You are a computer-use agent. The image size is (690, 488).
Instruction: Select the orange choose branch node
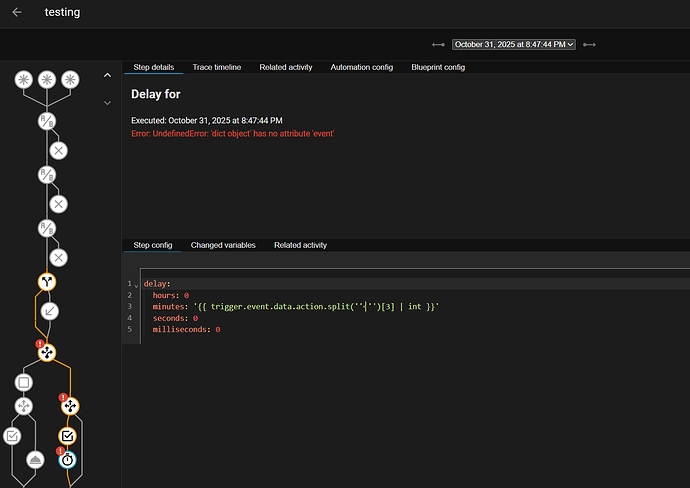tap(47, 283)
